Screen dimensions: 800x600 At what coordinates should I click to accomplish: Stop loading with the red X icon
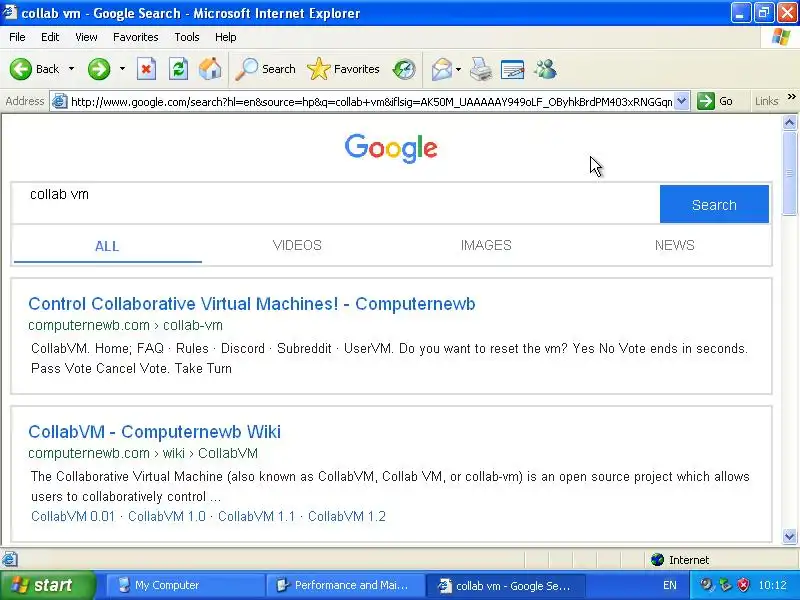coord(146,69)
